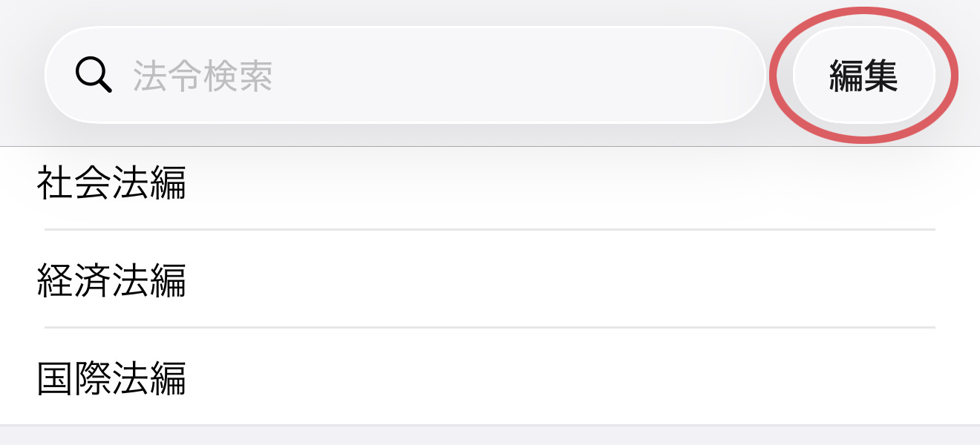Activate law search via the magnifier icon

(x=94, y=75)
